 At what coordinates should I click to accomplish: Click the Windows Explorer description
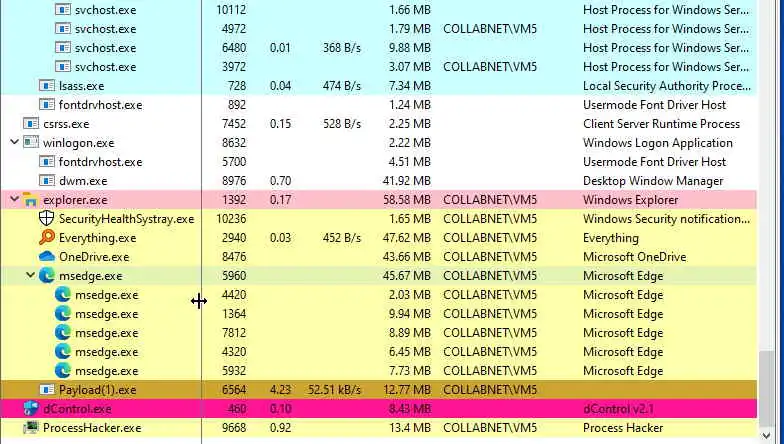[x=630, y=200]
